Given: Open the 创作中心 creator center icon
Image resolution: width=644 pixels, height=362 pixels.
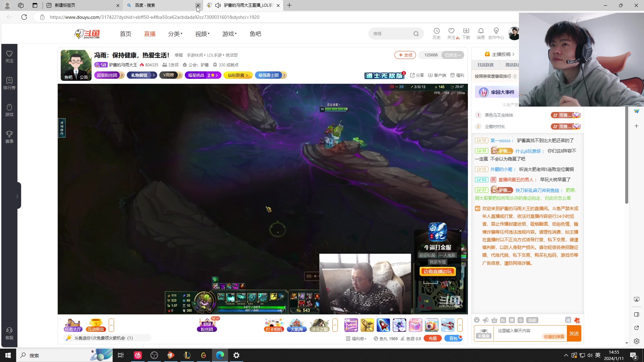Looking at the screenshot, I should click(x=496, y=34).
